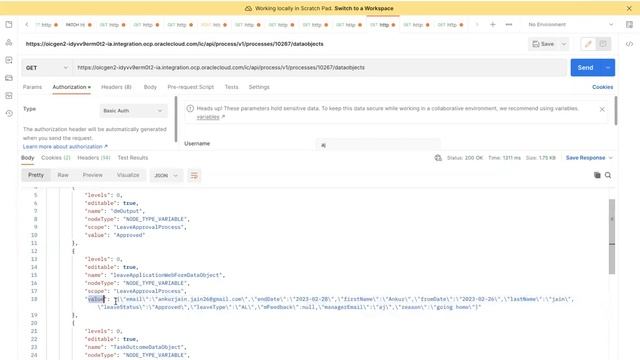Open the APIs sidebar icon
Screen dimensions: 640x360
pyautogui.click(x=9, y=42)
